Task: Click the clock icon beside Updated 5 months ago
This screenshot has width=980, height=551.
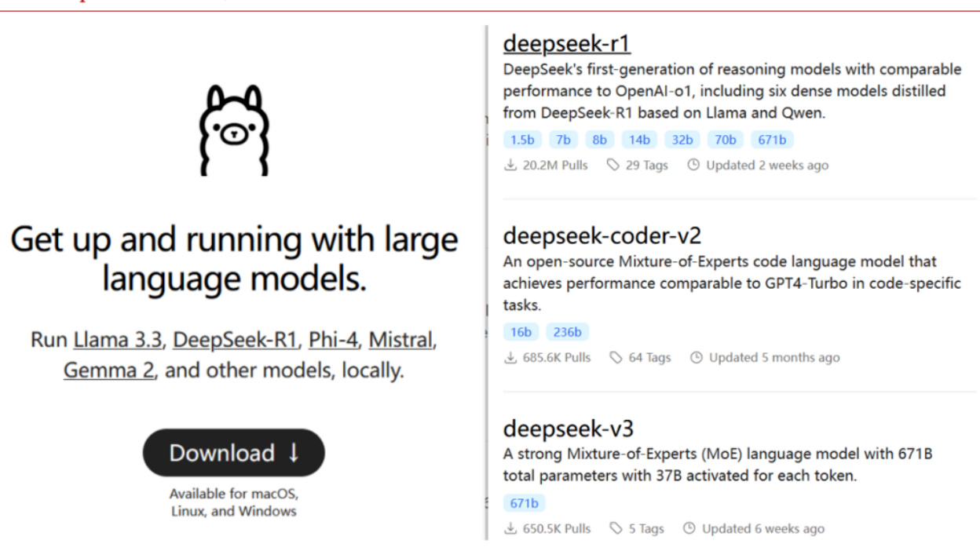Action: pyautogui.click(x=697, y=357)
